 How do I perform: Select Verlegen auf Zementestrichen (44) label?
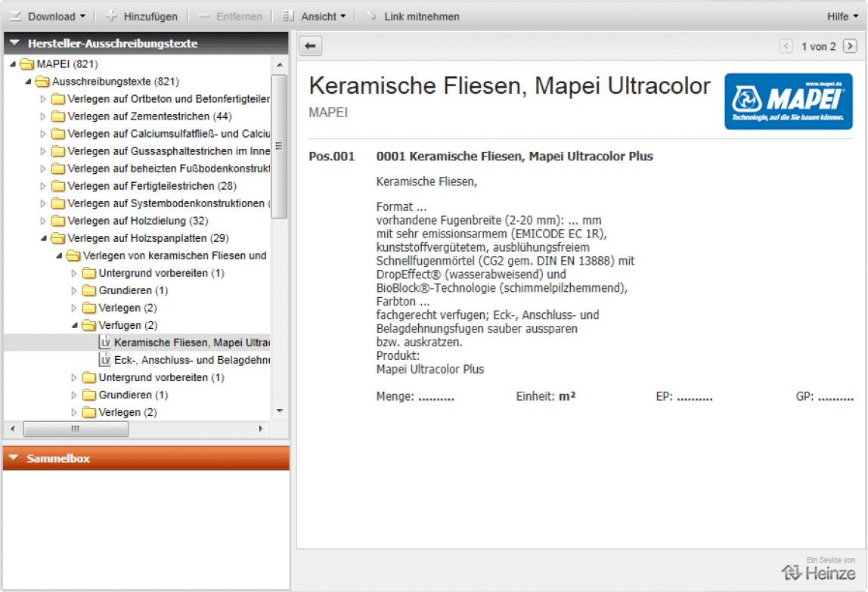(150, 116)
